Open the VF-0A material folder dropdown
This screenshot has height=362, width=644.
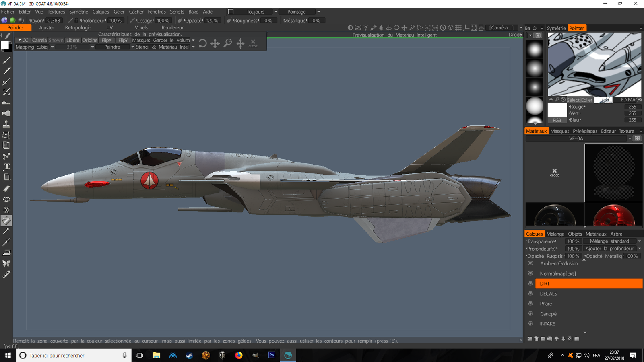point(579,138)
